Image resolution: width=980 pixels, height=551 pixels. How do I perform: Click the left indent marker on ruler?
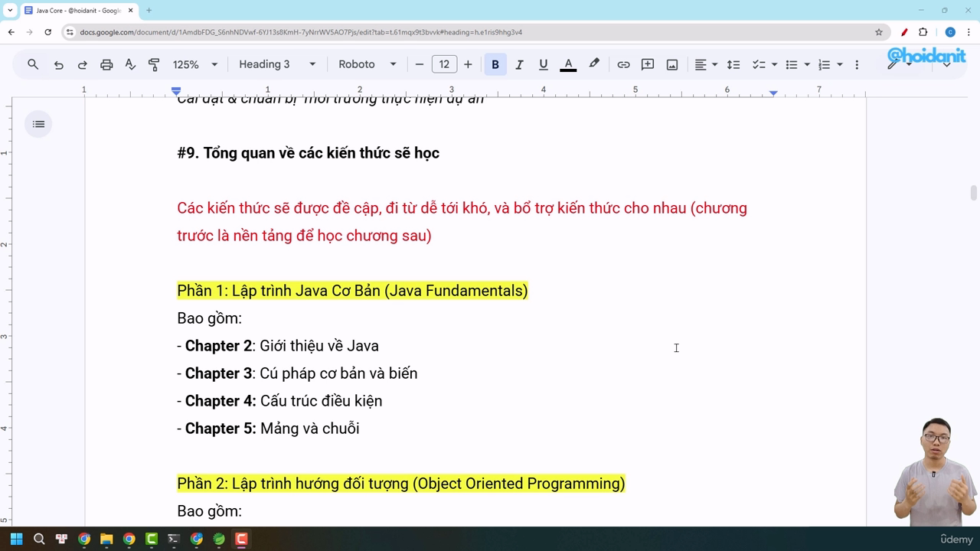176,93
